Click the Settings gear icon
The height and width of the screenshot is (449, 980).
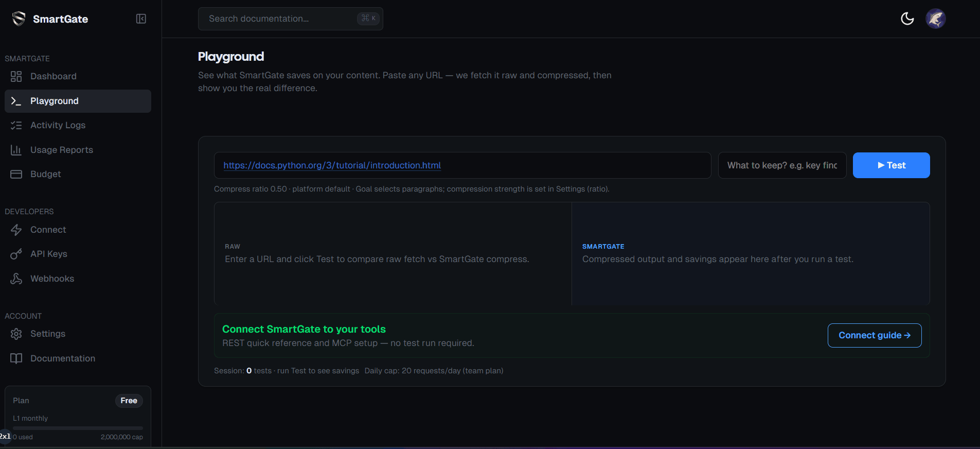pyautogui.click(x=16, y=334)
